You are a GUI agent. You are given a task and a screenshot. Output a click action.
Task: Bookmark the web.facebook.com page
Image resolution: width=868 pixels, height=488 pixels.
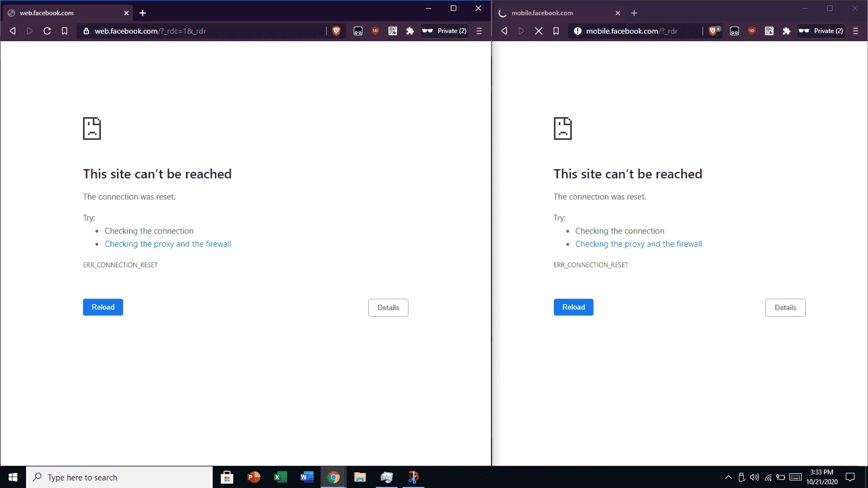(x=65, y=31)
